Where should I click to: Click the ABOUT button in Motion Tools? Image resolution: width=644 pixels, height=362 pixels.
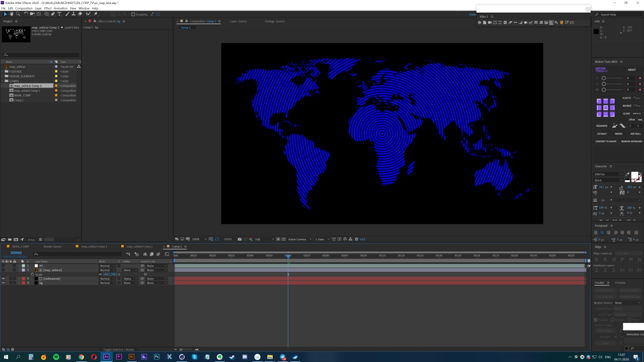click(632, 70)
